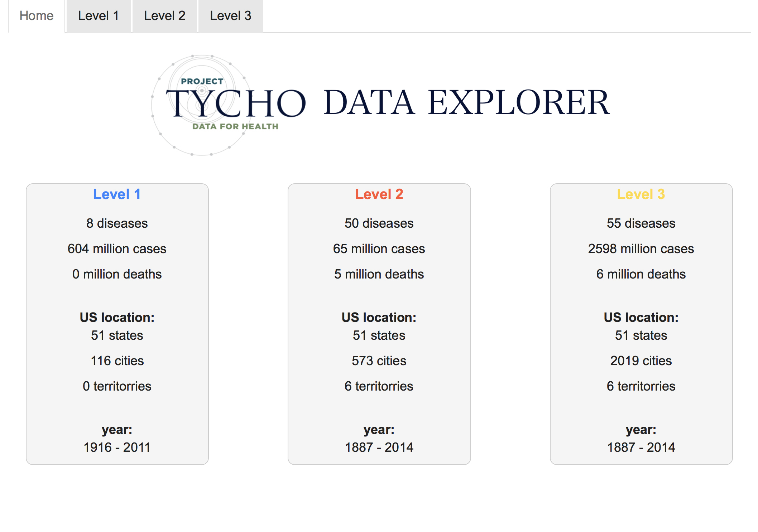Click the 116 cities text

coord(117,361)
